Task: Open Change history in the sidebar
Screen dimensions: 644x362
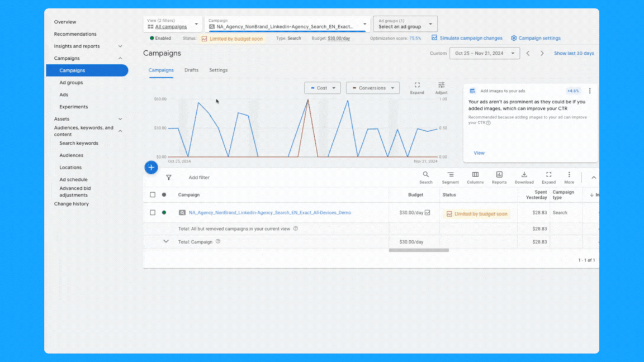Action: [72, 204]
